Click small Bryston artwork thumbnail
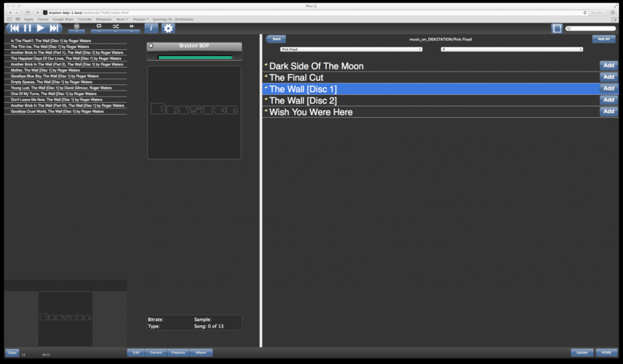Viewport: 623px width, 364px height. [66, 319]
